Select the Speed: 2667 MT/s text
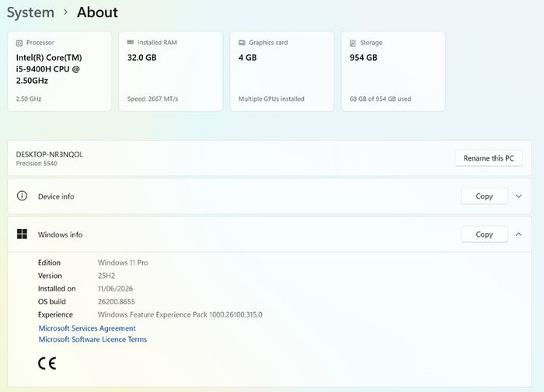This screenshot has width=544, height=392. pos(152,99)
